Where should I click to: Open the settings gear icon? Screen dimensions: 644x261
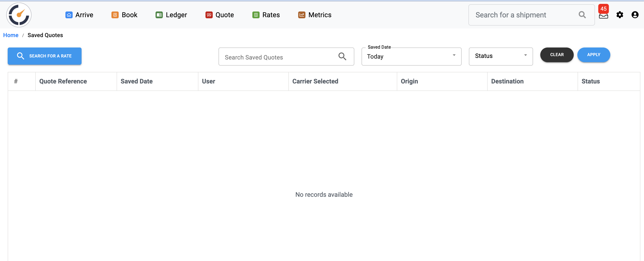(620, 15)
